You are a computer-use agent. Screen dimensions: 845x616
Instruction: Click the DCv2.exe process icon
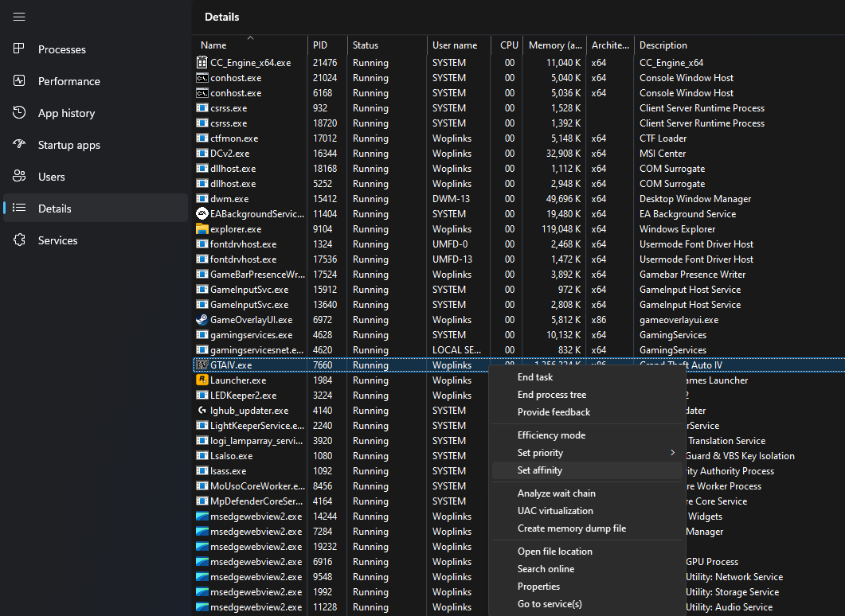coord(201,154)
